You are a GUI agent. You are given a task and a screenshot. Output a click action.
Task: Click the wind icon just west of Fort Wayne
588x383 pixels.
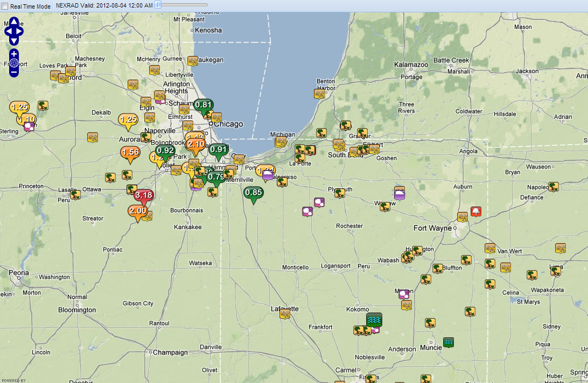click(x=463, y=217)
